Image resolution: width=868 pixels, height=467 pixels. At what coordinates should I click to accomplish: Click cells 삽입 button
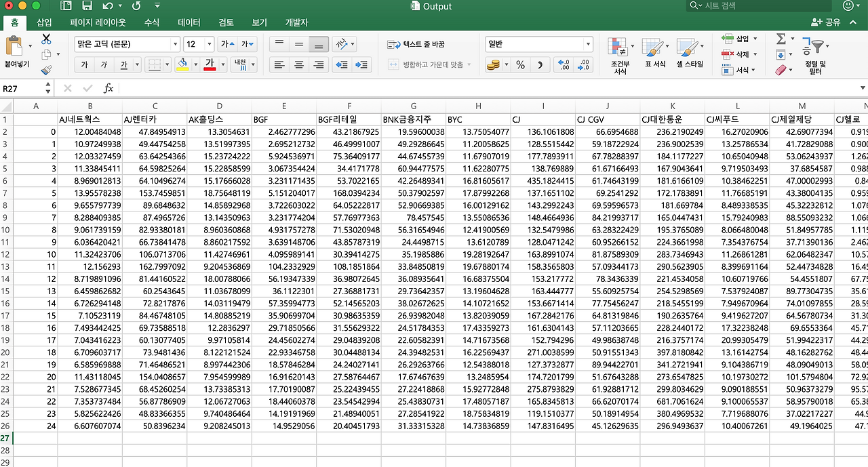tap(739, 39)
